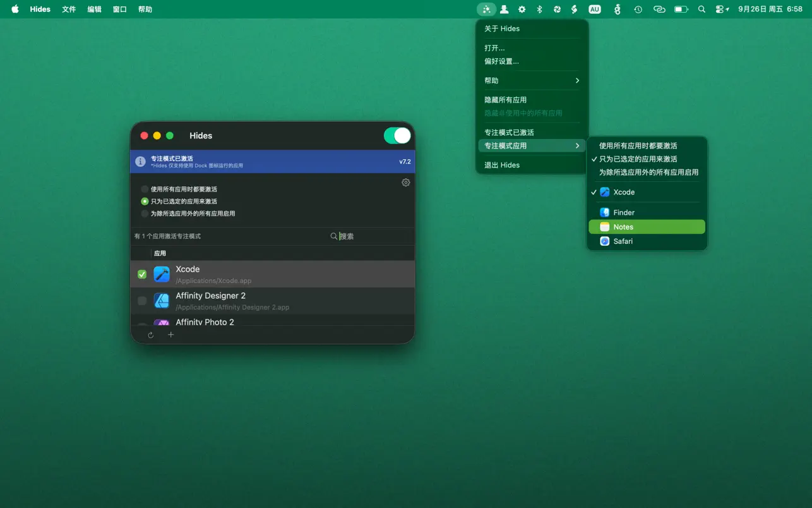This screenshot has height=508, width=812.
Task: Click the stamp-shaped menu bar icon
Action: [x=504, y=9]
